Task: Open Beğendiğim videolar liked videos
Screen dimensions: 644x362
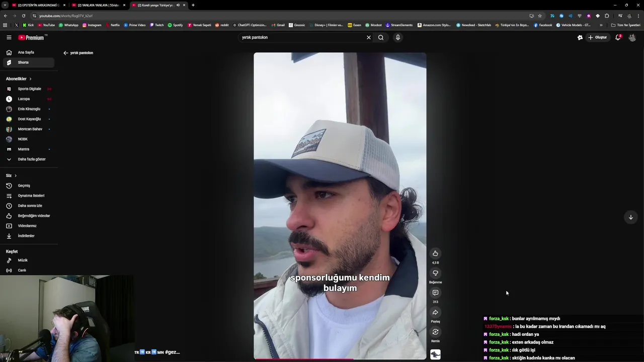Action: click(29, 216)
